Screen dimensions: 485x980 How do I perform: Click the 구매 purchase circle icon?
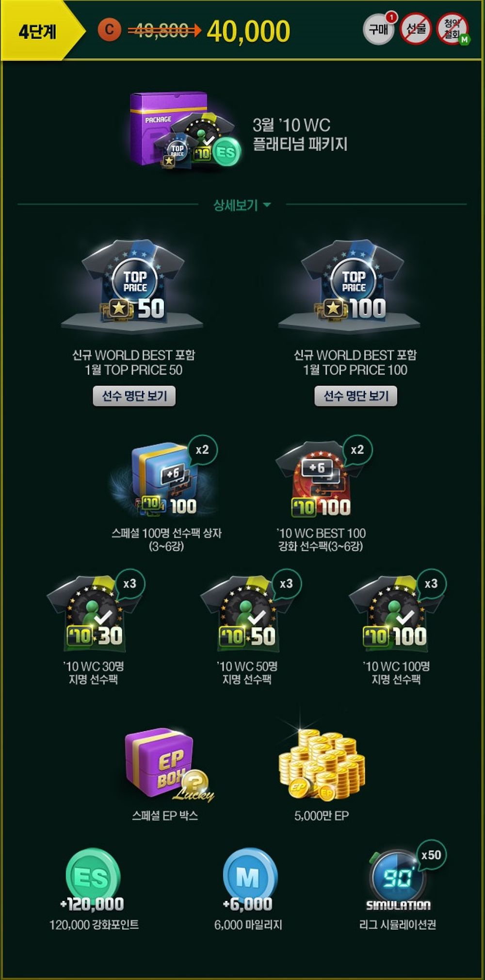click(379, 29)
